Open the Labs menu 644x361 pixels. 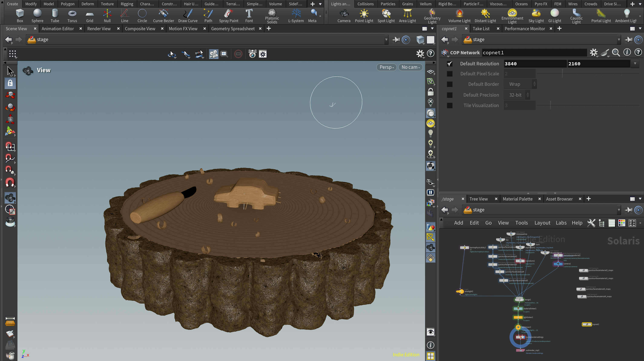coord(561,223)
